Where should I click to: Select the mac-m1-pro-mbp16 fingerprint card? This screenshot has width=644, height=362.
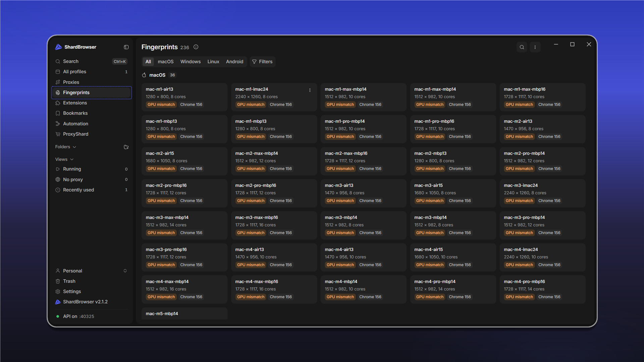453,129
